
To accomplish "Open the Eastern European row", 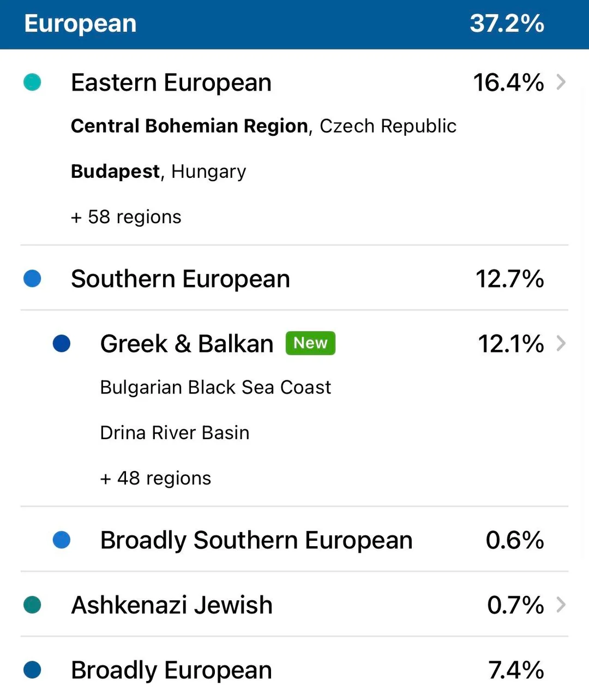I will tap(171, 83).
